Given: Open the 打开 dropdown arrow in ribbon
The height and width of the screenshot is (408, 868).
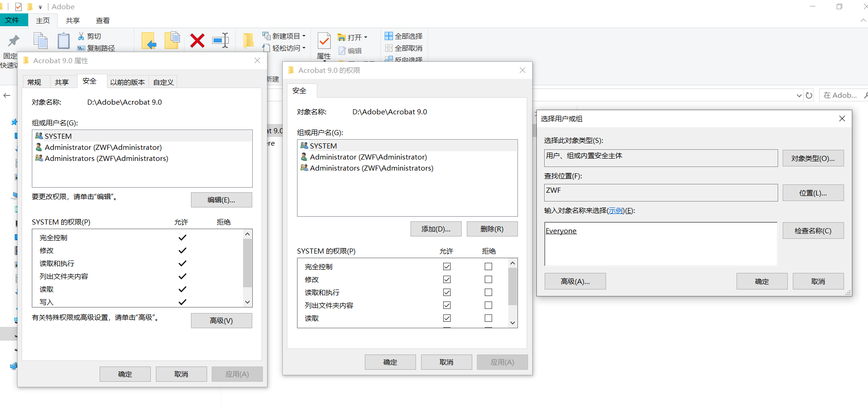Looking at the screenshot, I should click(366, 37).
